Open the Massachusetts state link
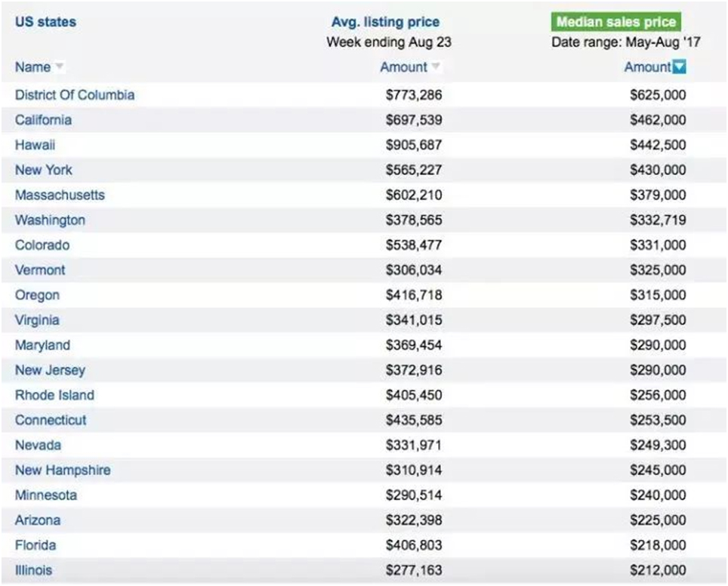The width and height of the screenshot is (728, 586). click(x=60, y=195)
